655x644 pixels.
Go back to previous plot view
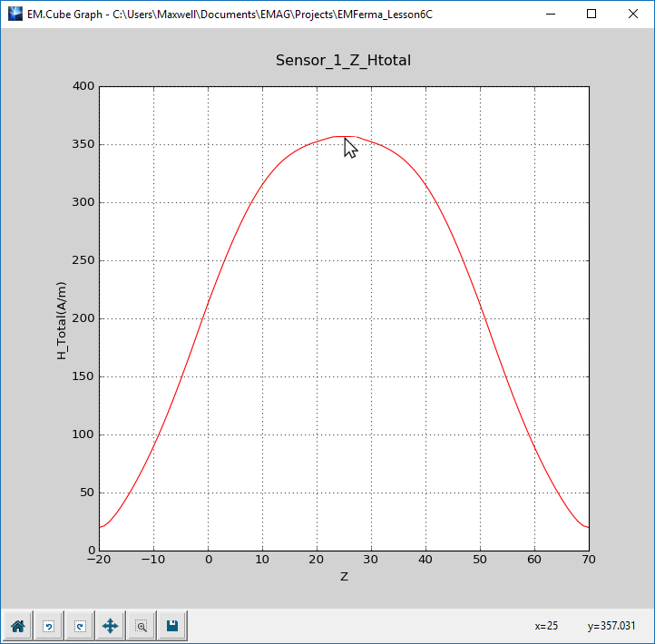pos(48,626)
